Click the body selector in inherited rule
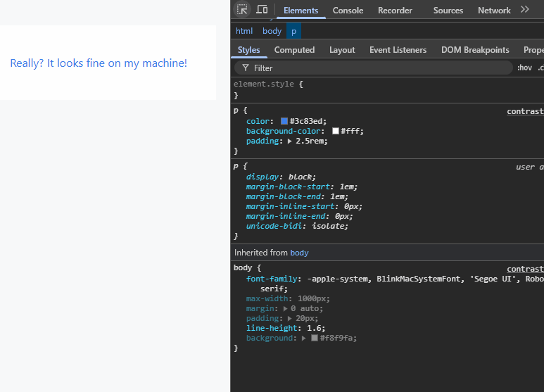This screenshot has width=544, height=392. [243, 268]
